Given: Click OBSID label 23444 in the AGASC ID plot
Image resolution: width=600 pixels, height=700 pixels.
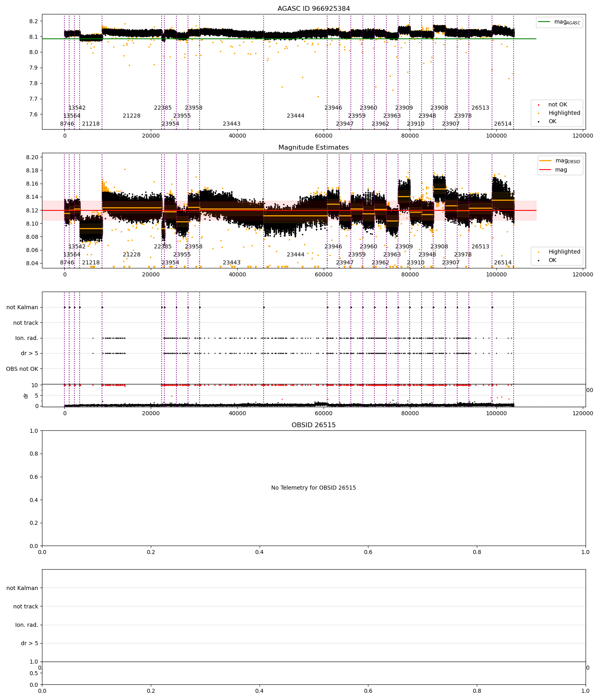Looking at the screenshot, I should click(296, 116).
